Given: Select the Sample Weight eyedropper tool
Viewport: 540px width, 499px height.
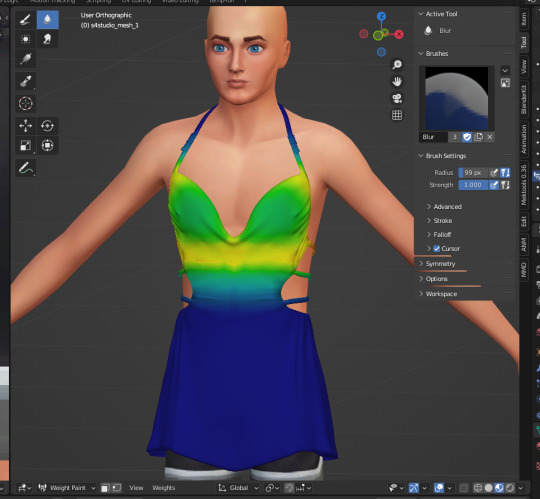Looking at the screenshot, I should pyautogui.click(x=26, y=82).
